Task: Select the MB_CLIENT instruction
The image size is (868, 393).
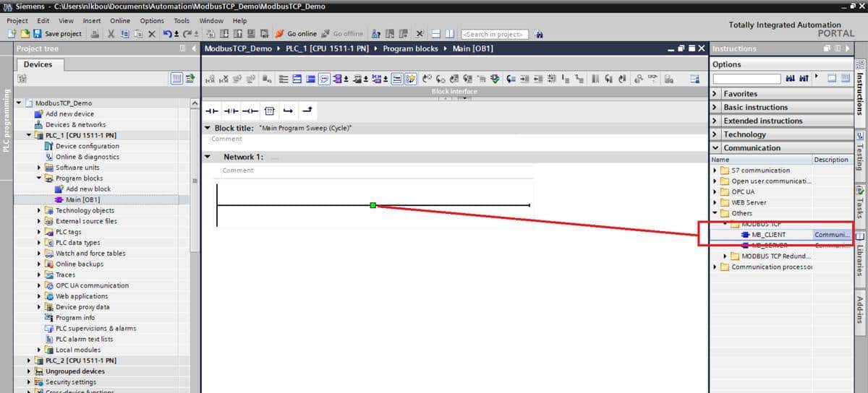Action: (x=768, y=235)
